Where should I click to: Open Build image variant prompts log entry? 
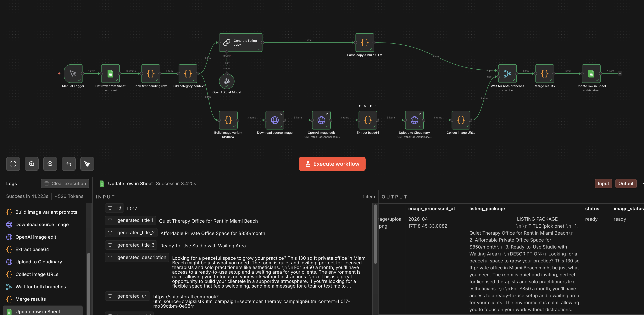43,212
